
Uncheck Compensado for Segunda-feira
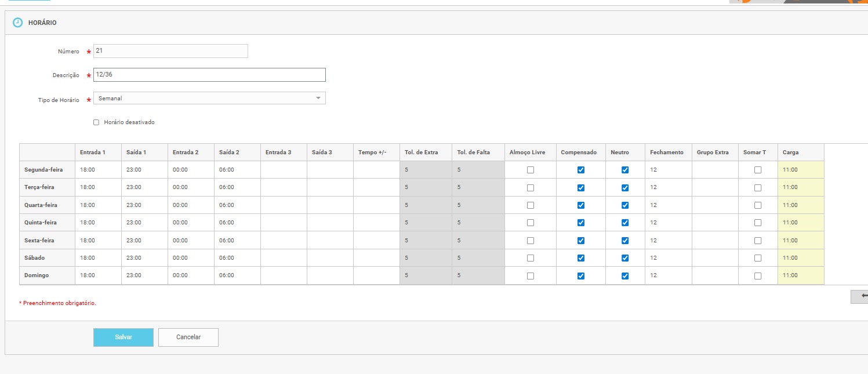point(581,170)
